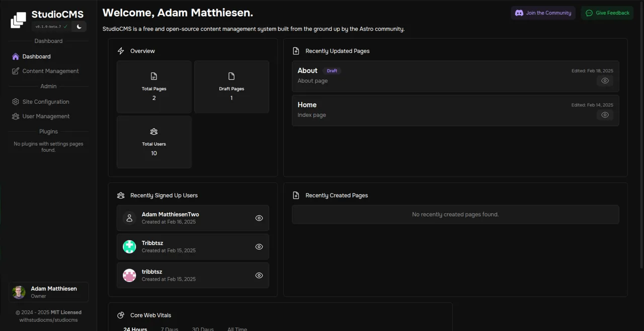Open Content Management via pencil icon
The width and height of the screenshot is (644, 331).
tap(15, 71)
